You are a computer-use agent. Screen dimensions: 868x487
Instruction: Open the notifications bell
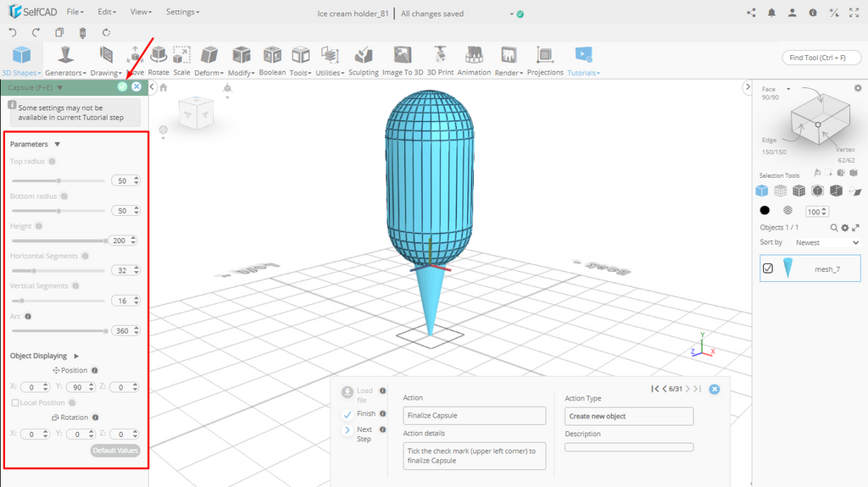pyautogui.click(x=771, y=13)
